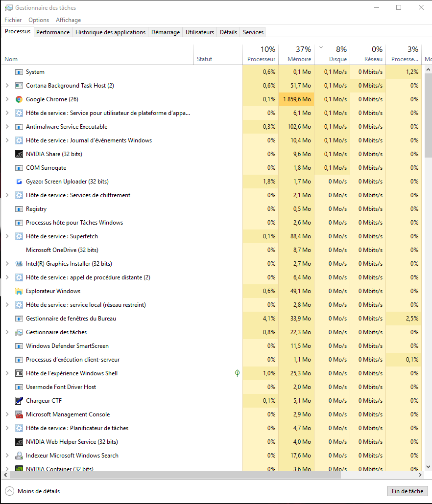Click the Explorateur Windows folder icon
The width and height of the screenshot is (432, 504).
[x=19, y=291]
